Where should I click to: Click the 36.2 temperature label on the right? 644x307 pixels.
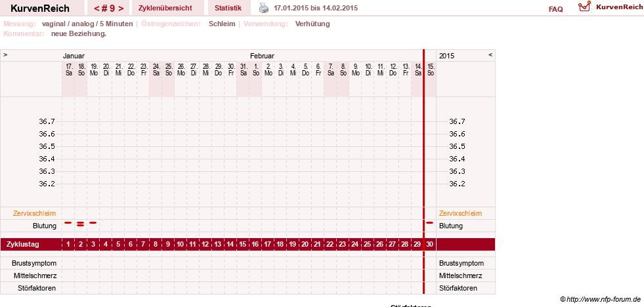(457, 184)
